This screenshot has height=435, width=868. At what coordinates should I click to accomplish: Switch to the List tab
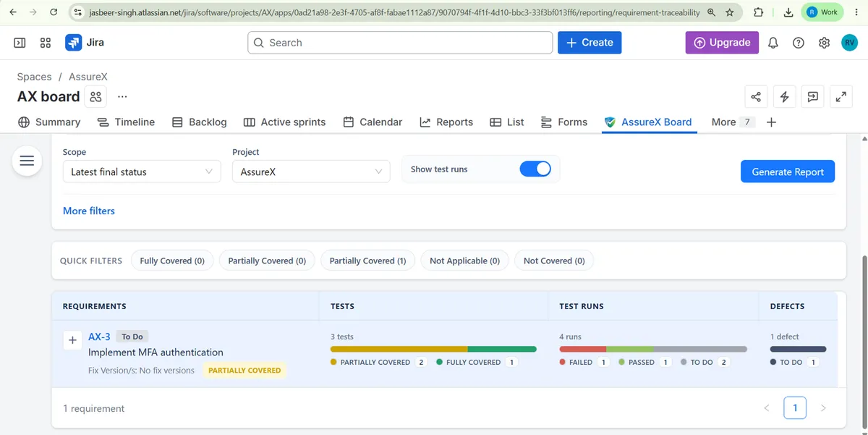tap(507, 122)
